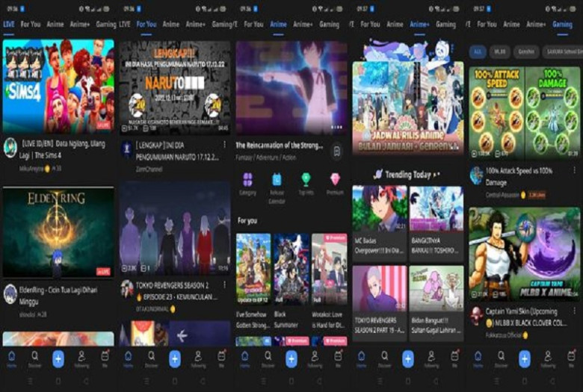
Task: Tap the Premium diamond icon
Action: [x=335, y=179]
